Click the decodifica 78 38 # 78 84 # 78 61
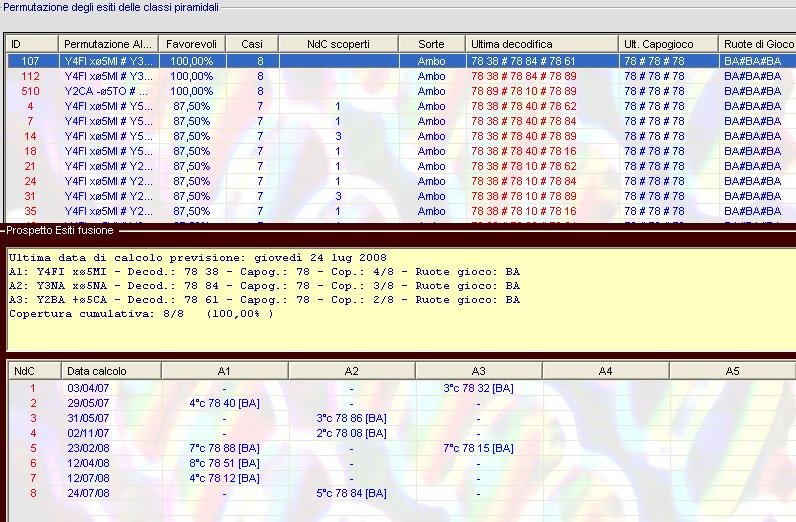The image size is (796, 522). [523, 61]
